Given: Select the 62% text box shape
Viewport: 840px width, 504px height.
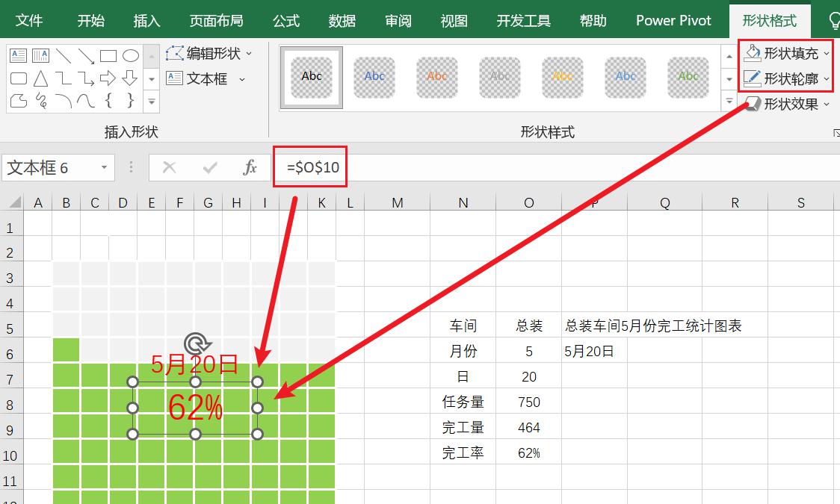Looking at the screenshot, I should (x=195, y=408).
